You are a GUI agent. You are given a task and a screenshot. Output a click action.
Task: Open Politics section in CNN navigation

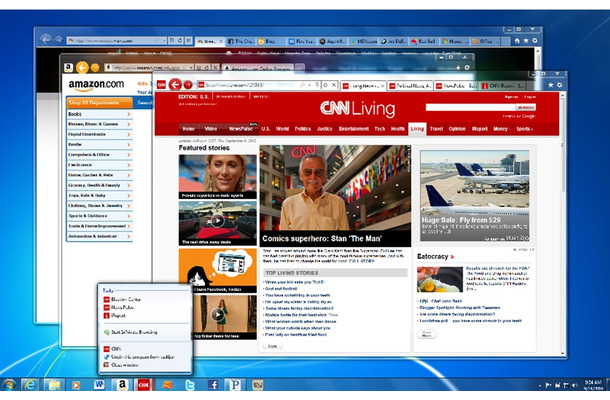[303, 129]
